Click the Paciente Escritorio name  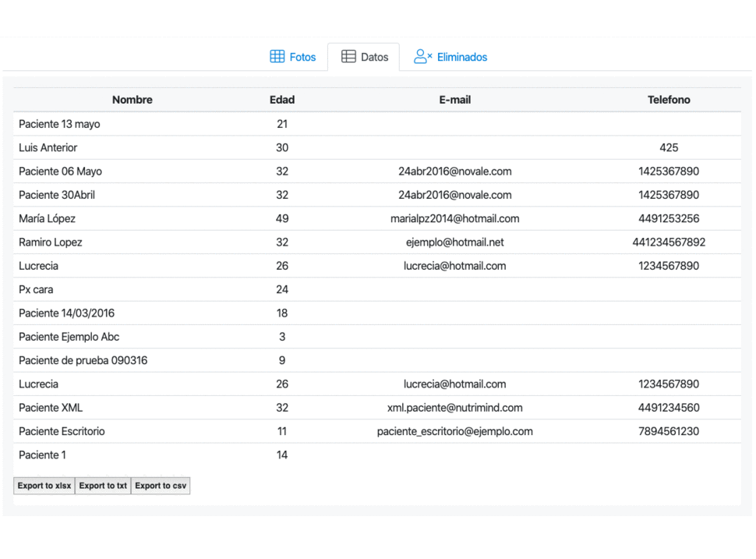62,431
